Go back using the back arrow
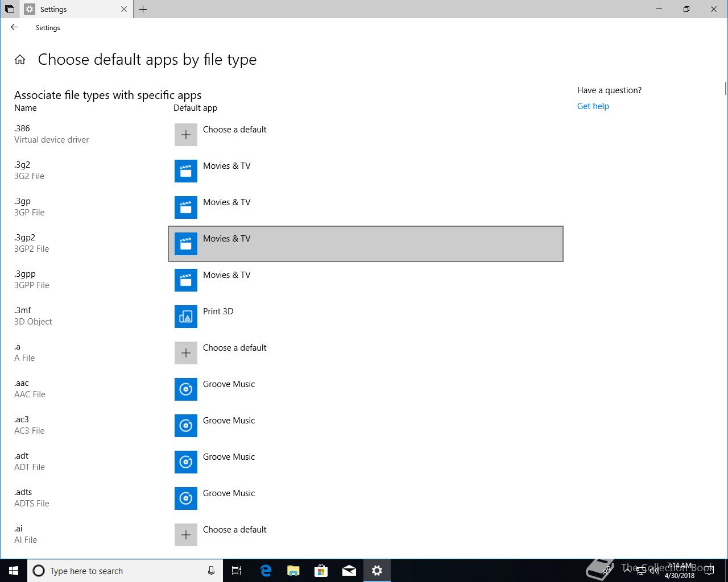 point(14,27)
